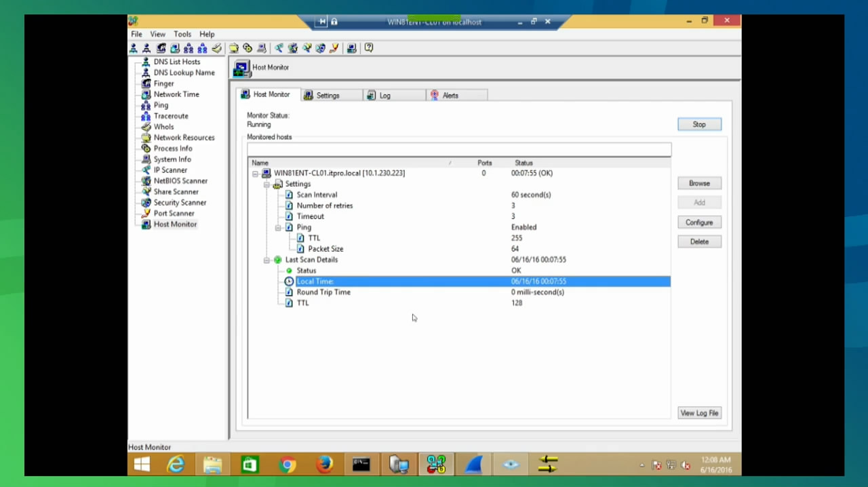This screenshot has width=868, height=487.
Task: Select the Number of retries row
Action: [459, 206]
